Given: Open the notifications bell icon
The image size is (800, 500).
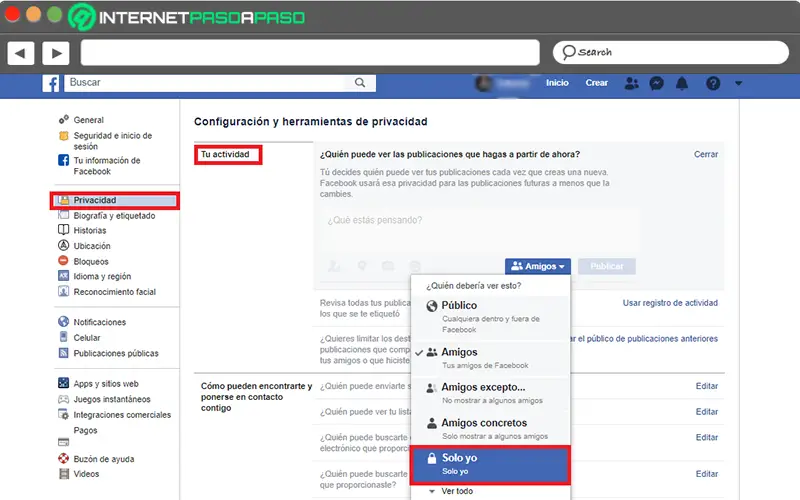Looking at the screenshot, I should 682,83.
